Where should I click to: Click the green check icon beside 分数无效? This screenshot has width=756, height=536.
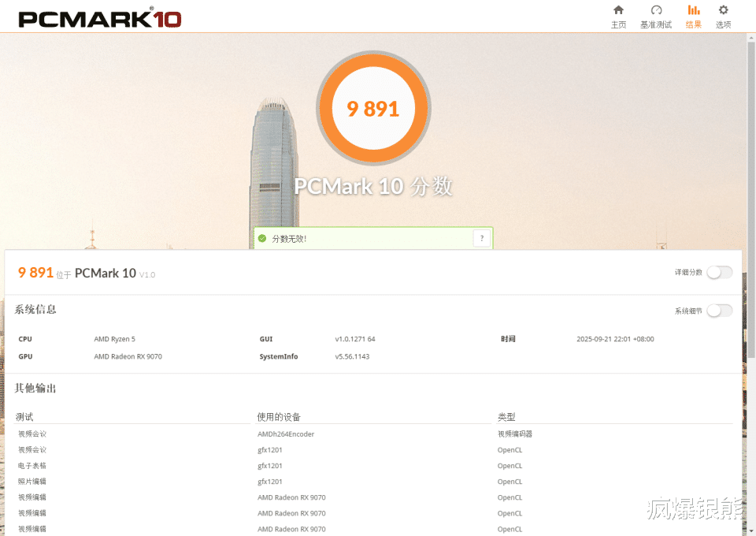(262, 238)
